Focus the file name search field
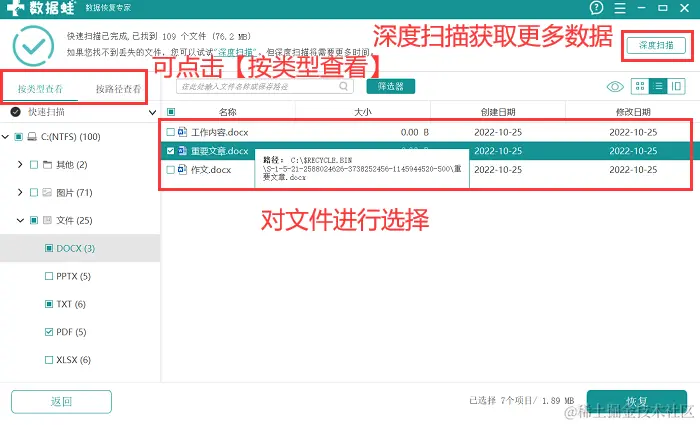This screenshot has height=425, width=700. [x=265, y=86]
